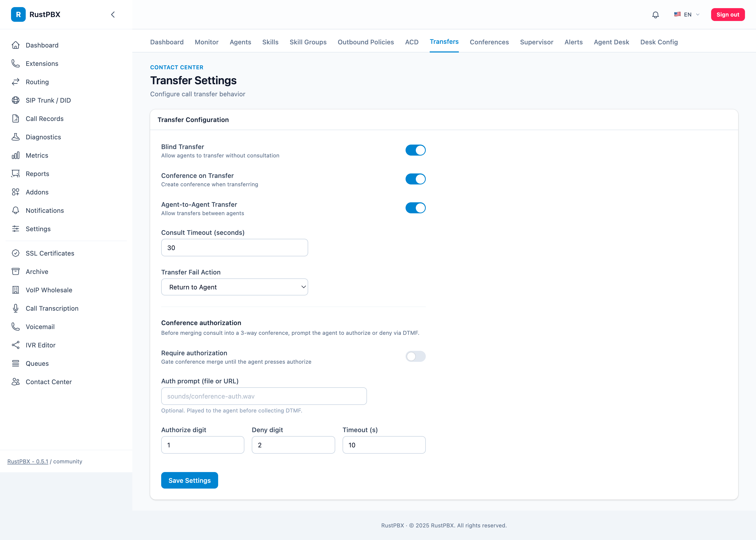Click the VoIP Wholesale building icon
This screenshot has height=540, width=756.
click(x=16, y=290)
